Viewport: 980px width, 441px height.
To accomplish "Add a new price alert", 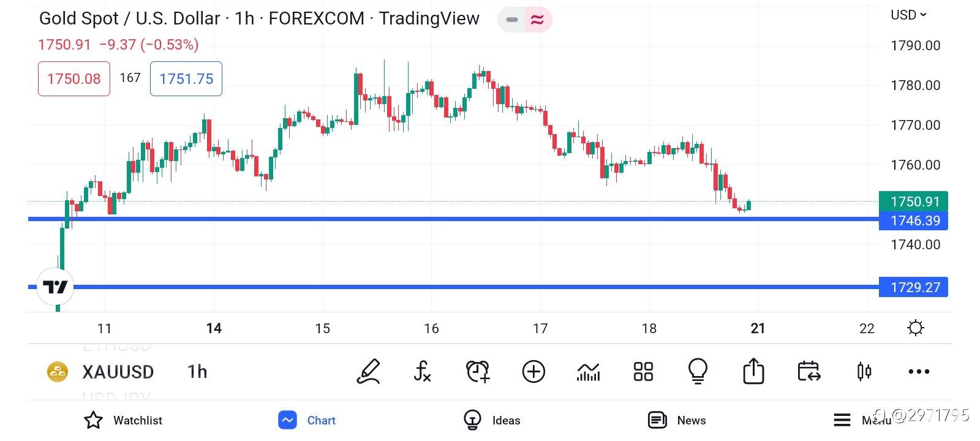I will click(478, 371).
